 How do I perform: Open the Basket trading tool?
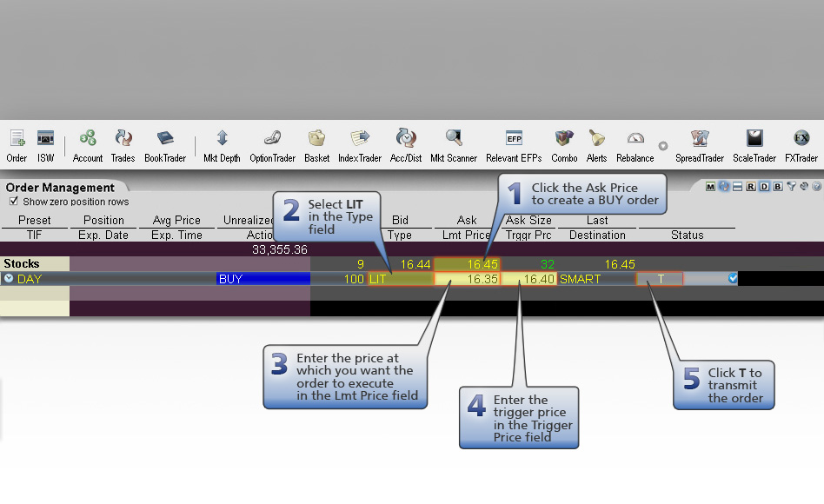coord(317,146)
